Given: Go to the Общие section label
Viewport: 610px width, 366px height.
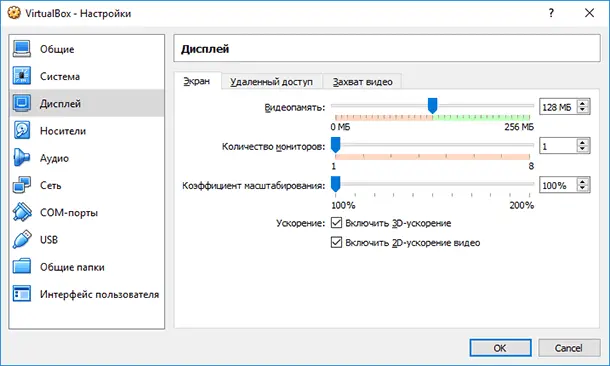Looking at the screenshot, I should click(57, 49).
